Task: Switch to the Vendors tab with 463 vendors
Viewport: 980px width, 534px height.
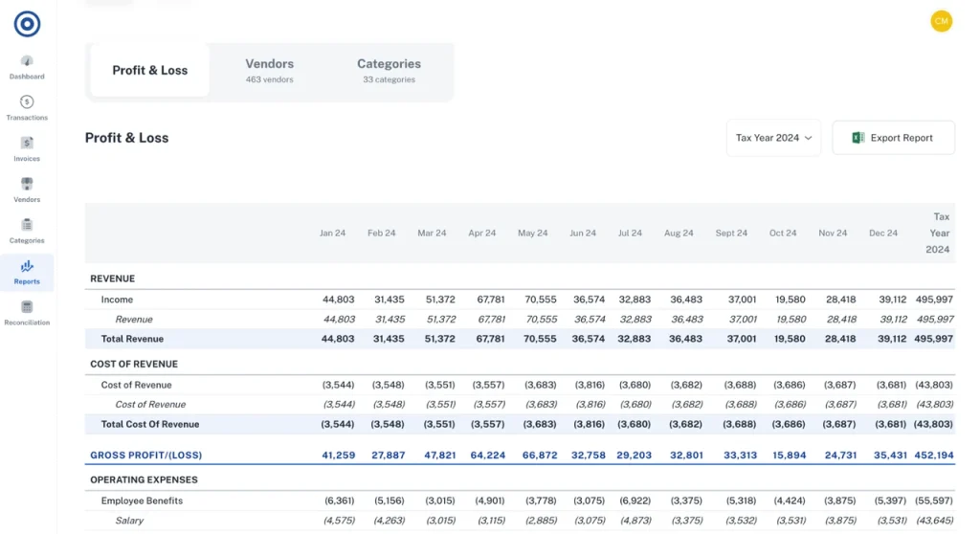Action: click(269, 71)
